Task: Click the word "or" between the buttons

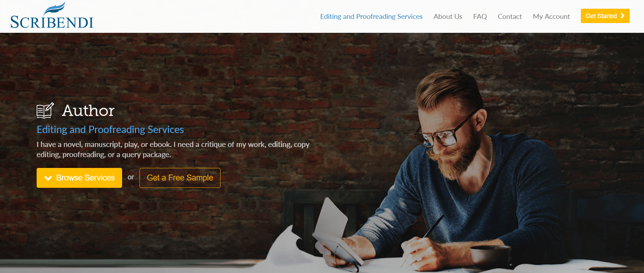Action: point(131,177)
